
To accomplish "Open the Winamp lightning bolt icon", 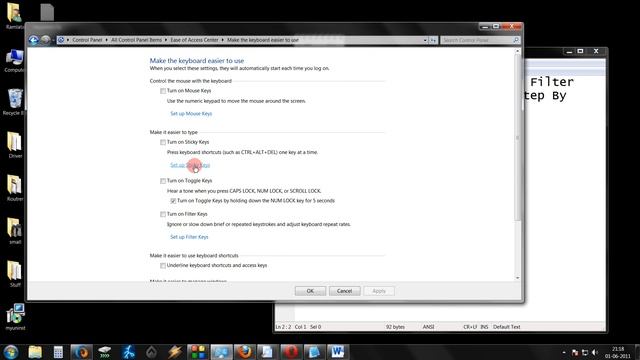I will tap(175, 352).
